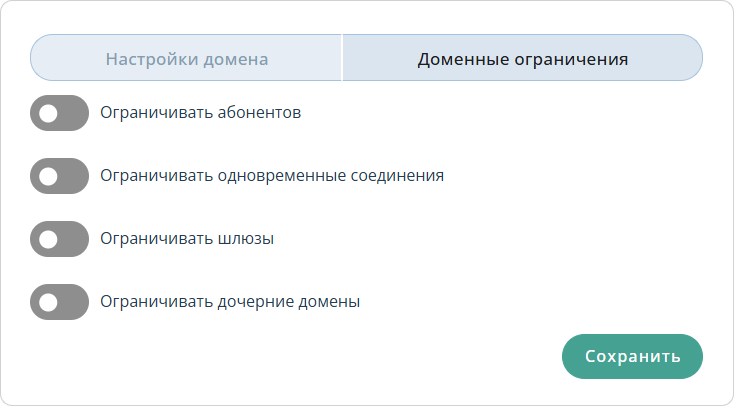This screenshot has width=734, height=406.
Task: Enable the Ограничивать абонентов toggle
Action: coord(60,113)
